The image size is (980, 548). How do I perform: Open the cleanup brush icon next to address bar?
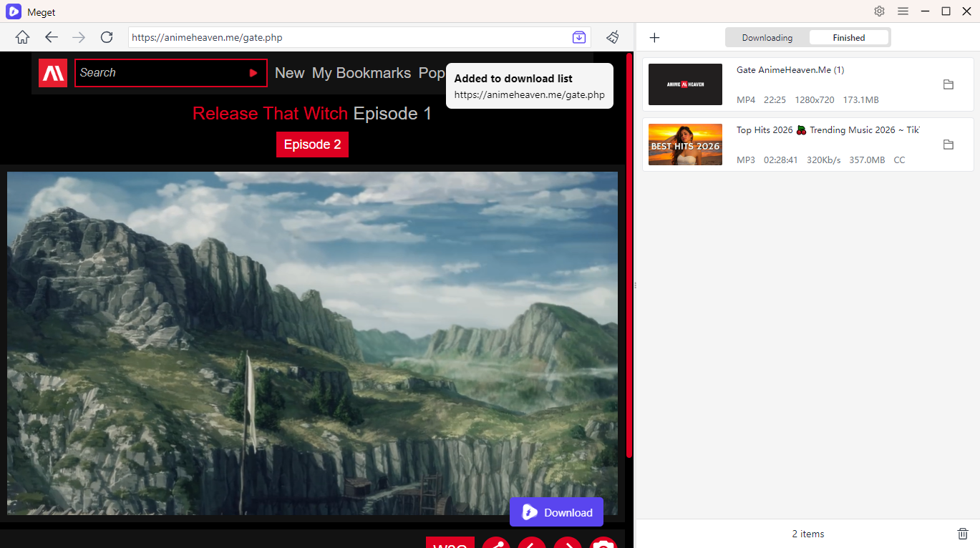tap(612, 37)
